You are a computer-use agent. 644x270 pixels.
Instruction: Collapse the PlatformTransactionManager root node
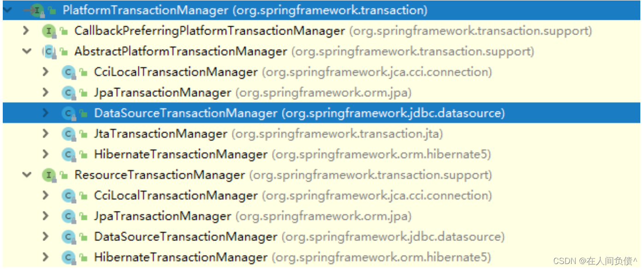[x=8, y=10]
